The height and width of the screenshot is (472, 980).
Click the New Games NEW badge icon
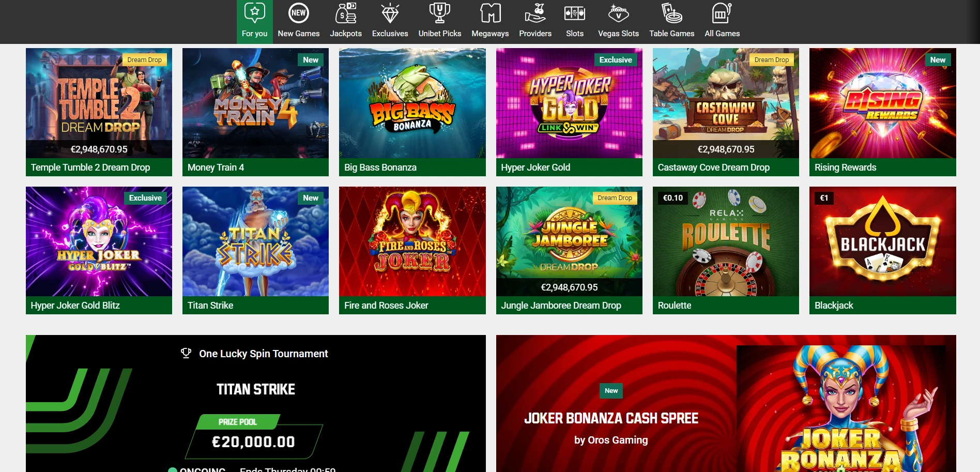click(299, 13)
